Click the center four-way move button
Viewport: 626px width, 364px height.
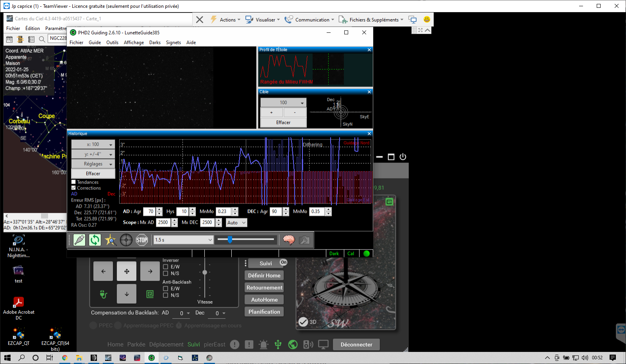click(127, 271)
